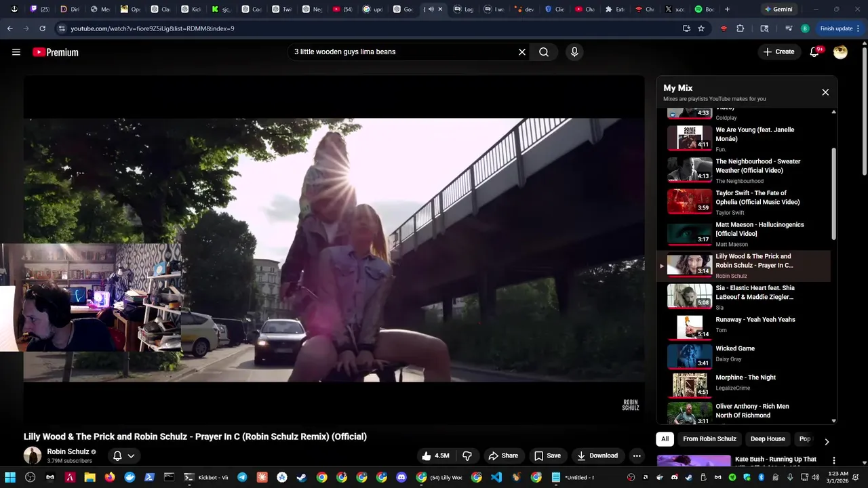The image size is (868, 488).
Task: Play Wicked Game by Daisy Gray
Action: pyautogui.click(x=744, y=356)
